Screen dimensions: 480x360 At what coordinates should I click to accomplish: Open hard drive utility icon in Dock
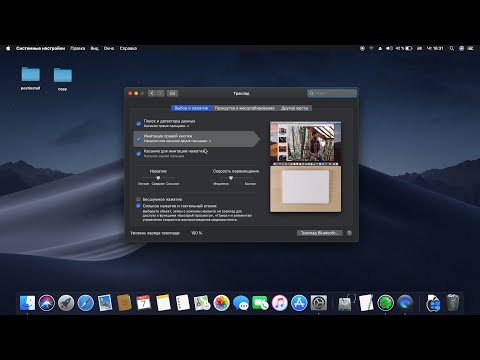pos(346,303)
